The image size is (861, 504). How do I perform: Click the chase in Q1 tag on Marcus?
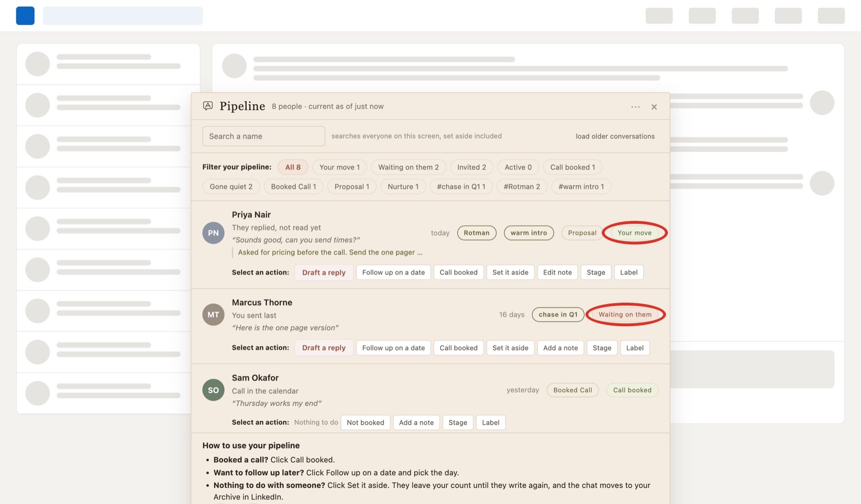pos(558,315)
